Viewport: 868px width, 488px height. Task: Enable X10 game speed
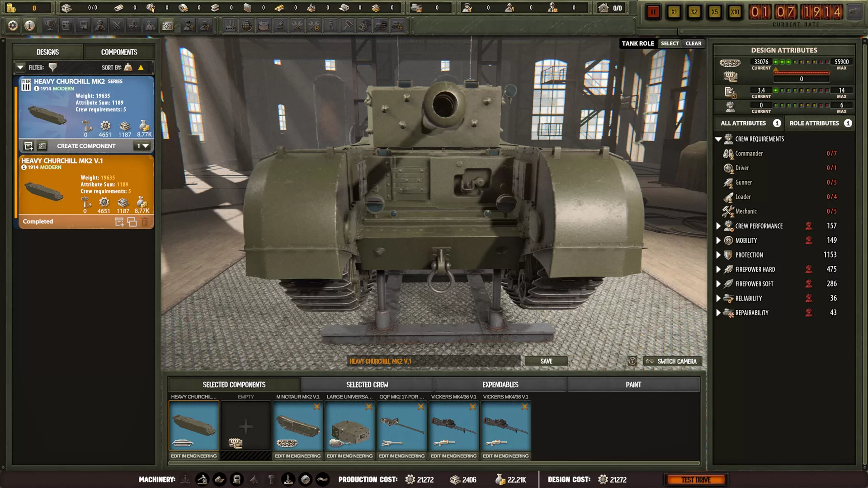pos(735,12)
